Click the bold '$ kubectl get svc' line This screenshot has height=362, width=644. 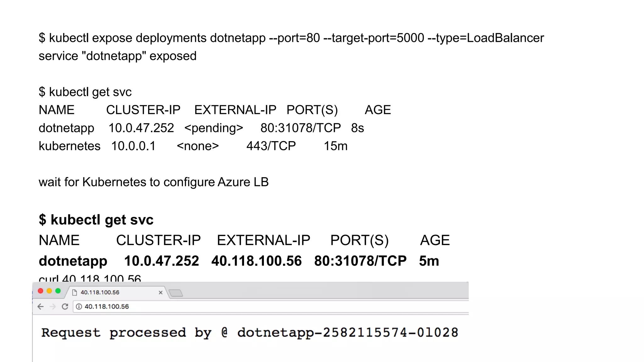point(96,220)
